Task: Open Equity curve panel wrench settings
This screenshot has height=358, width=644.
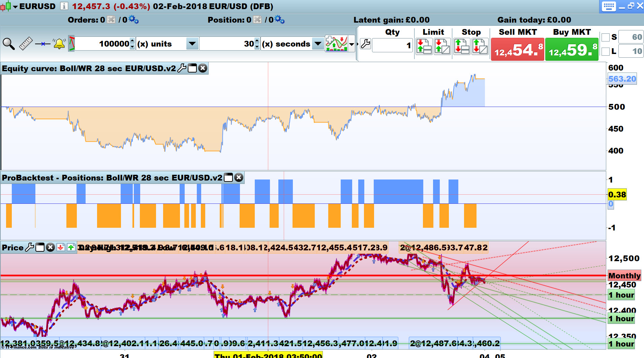Action: pos(182,68)
